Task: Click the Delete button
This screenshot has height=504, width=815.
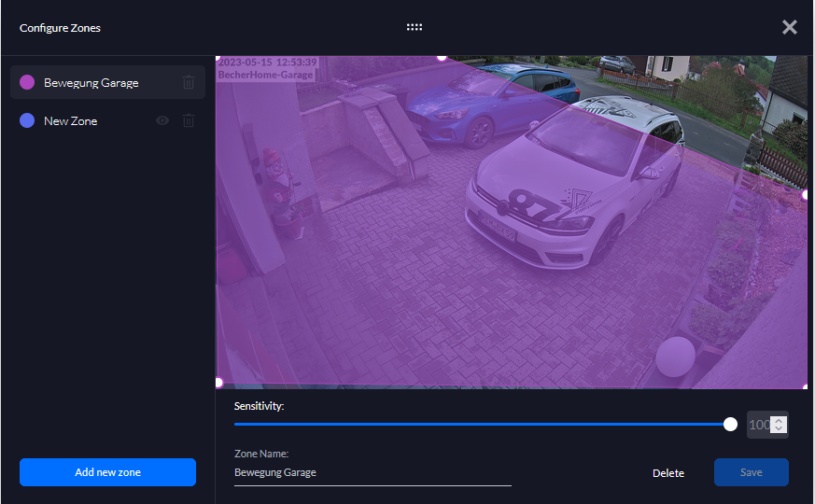Action: [668, 473]
